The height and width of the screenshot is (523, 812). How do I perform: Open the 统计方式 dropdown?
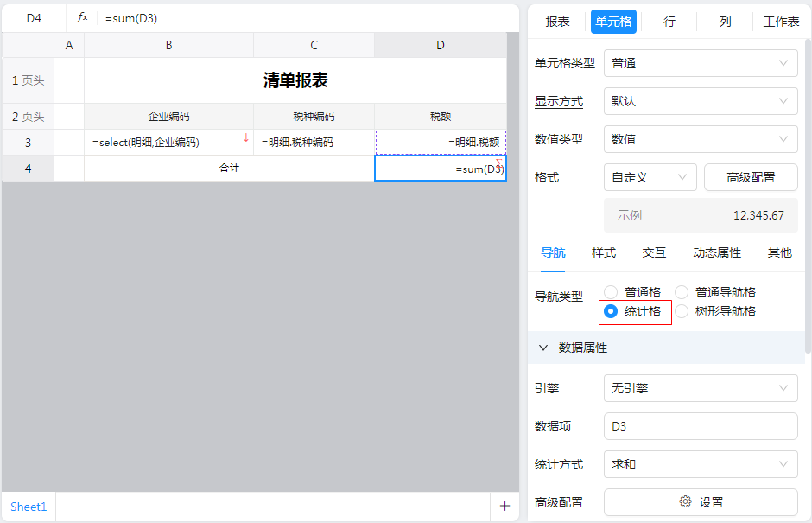(700, 464)
